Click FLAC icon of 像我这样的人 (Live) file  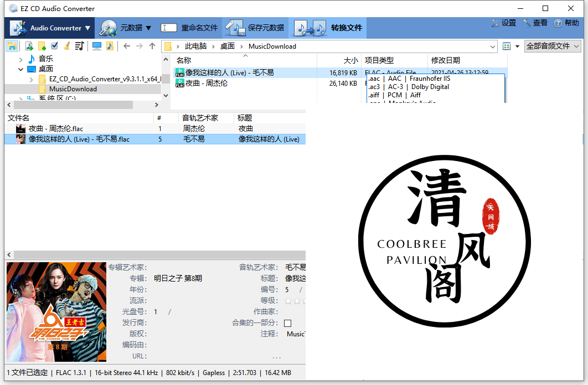tap(179, 72)
